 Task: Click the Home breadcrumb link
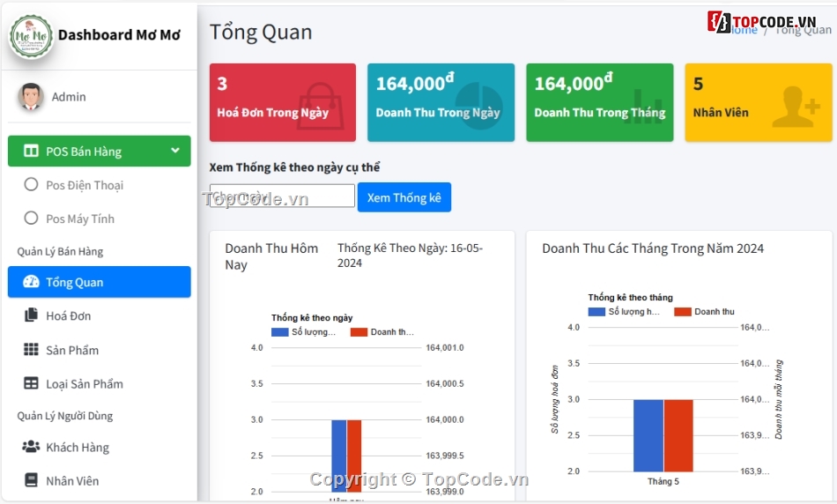pyautogui.click(x=743, y=30)
